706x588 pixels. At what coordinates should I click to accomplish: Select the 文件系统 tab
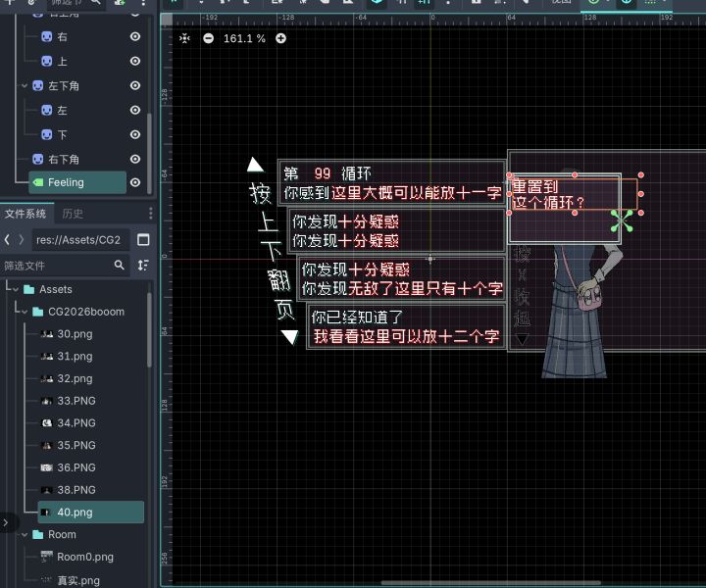tap(25, 214)
